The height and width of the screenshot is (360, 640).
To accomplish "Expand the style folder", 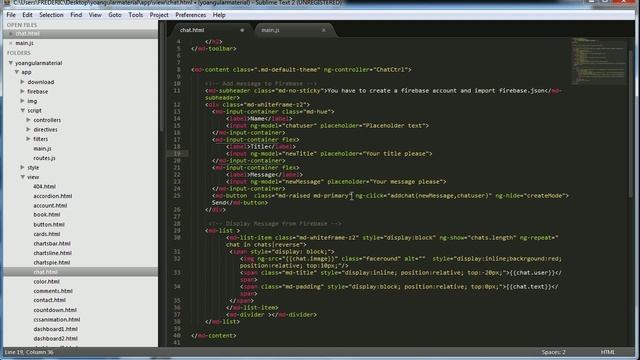I will point(22,167).
